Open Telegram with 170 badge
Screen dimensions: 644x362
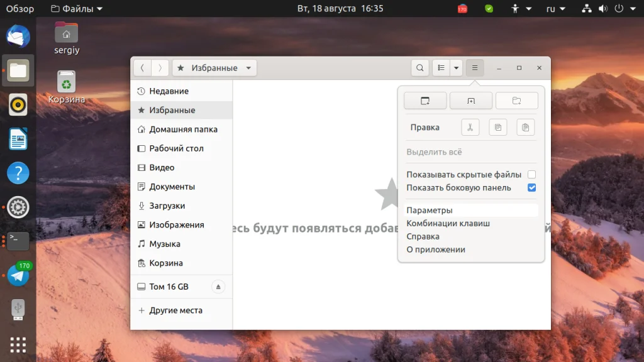pyautogui.click(x=18, y=274)
